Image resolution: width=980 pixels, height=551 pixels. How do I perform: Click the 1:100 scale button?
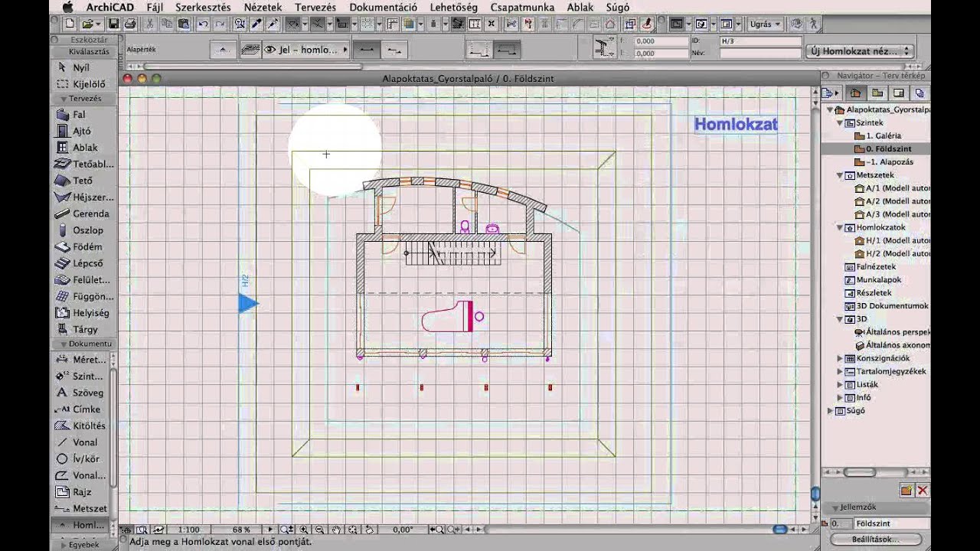pos(188,530)
